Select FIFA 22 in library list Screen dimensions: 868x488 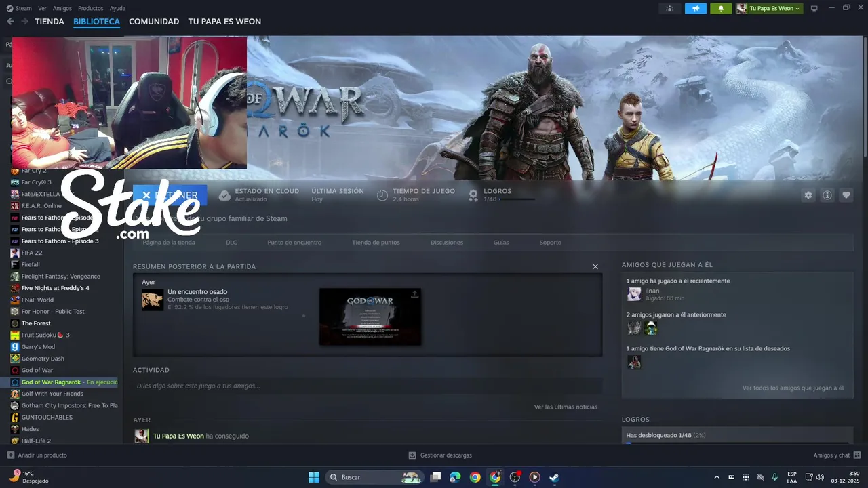pos(32,253)
